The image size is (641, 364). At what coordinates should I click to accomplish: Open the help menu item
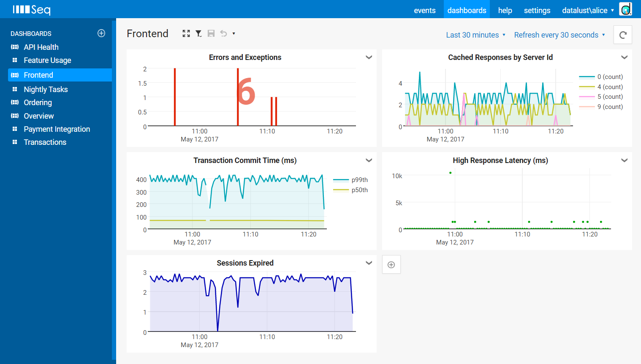pyautogui.click(x=505, y=10)
